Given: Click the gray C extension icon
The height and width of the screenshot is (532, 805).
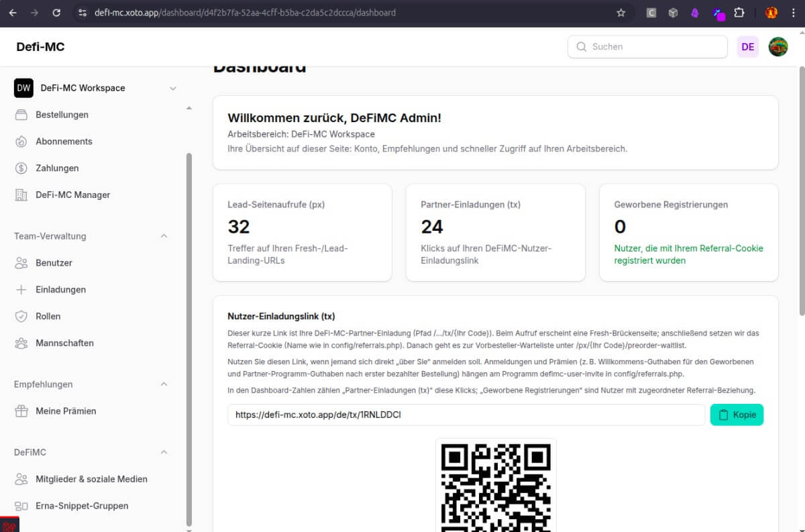Looking at the screenshot, I should pos(651,13).
